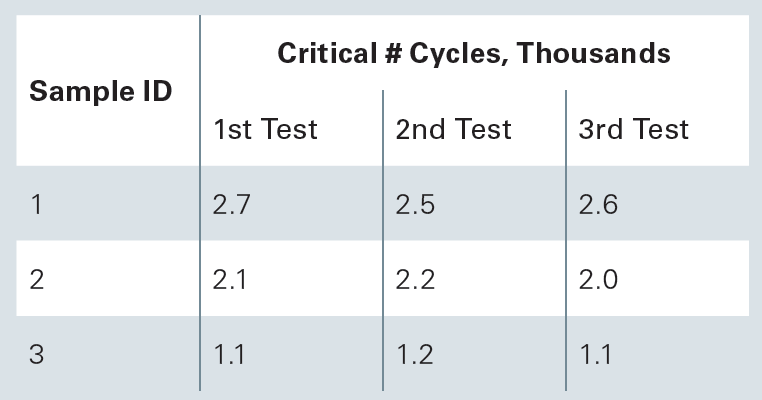Select the 2.7 value for sample 1
Viewport: 762px width, 400px height.
[232, 205]
